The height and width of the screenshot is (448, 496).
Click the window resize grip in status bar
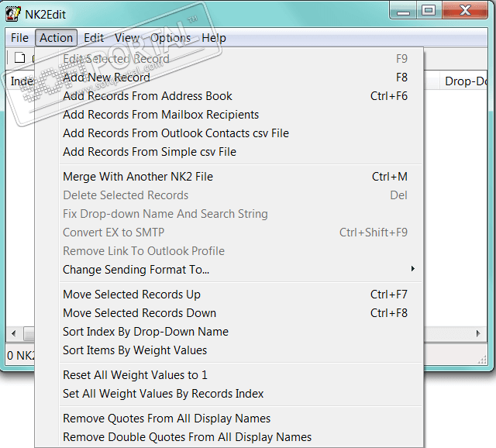pos(482,360)
